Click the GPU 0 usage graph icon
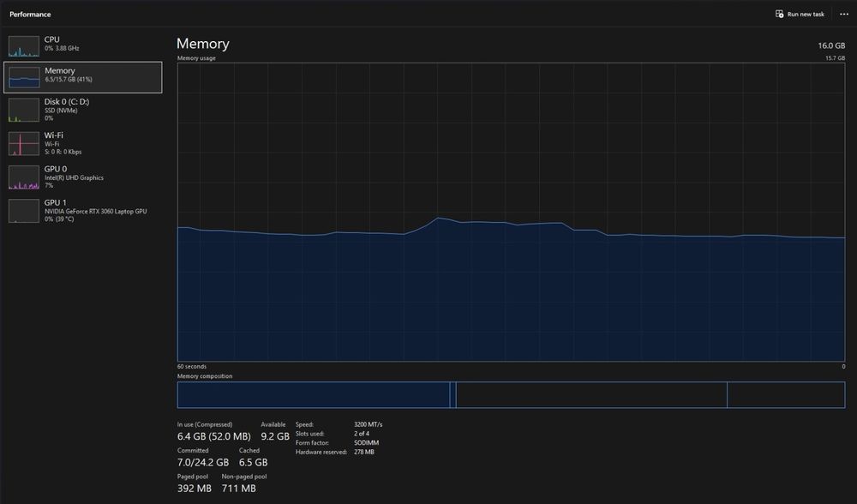857x504 pixels. pyautogui.click(x=24, y=177)
